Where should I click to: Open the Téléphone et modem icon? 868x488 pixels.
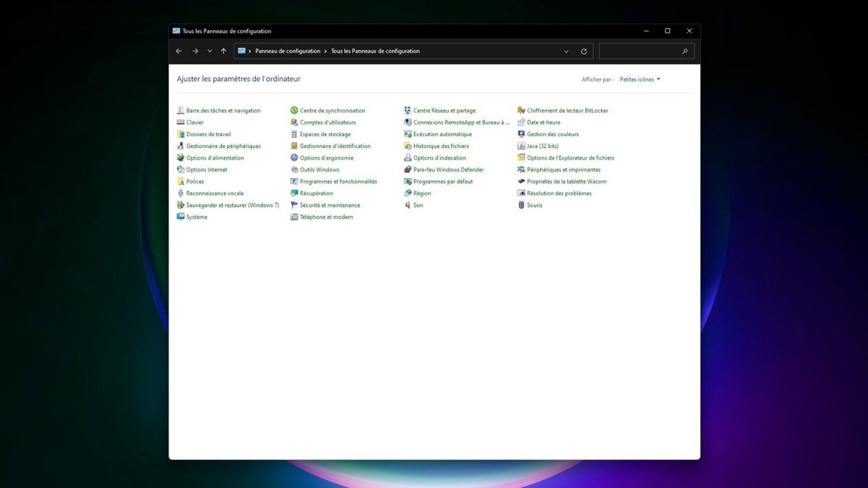pyautogui.click(x=294, y=217)
